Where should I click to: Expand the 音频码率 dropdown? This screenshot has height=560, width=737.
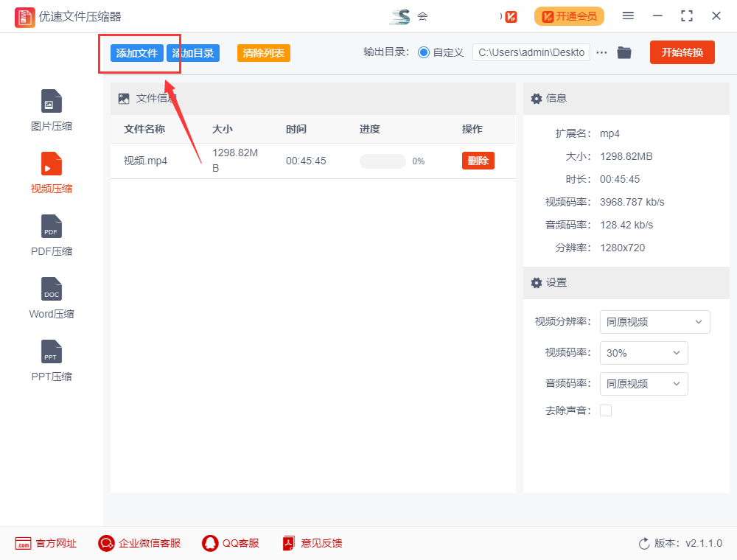pos(643,384)
